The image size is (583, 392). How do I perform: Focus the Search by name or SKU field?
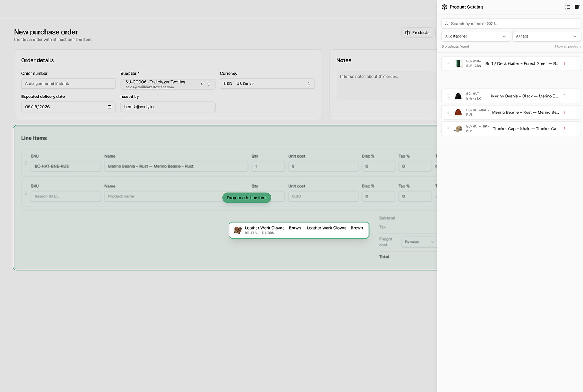point(511,24)
